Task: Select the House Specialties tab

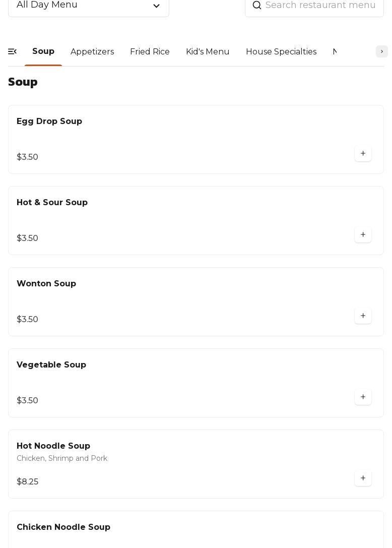Action: [281, 51]
